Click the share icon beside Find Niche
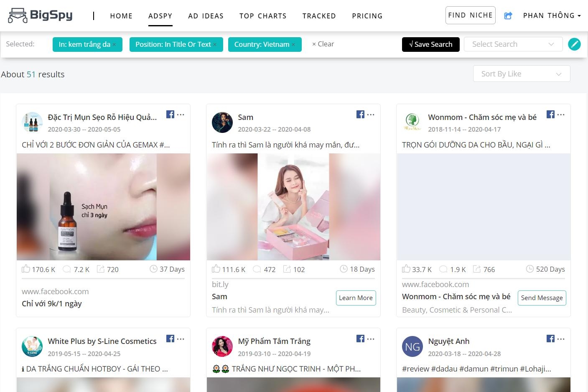The height and width of the screenshot is (392, 588). [x=508, y=15]
